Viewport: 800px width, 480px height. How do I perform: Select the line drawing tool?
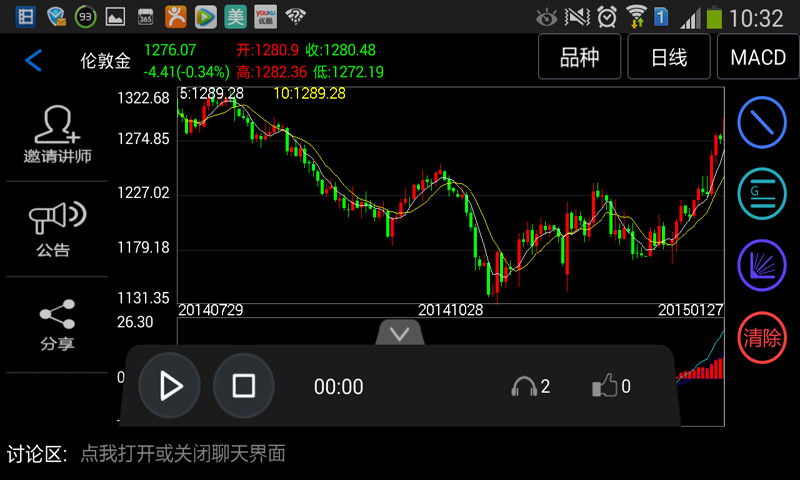tap(763, 122)
